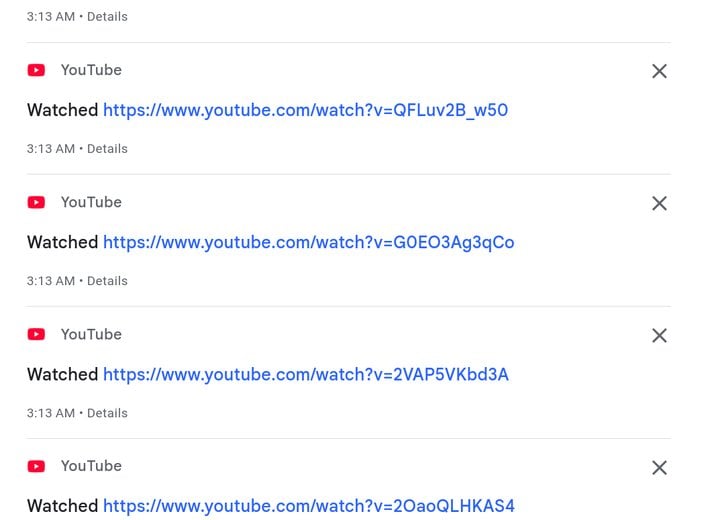
Task: Show Details for the 2VAP5VKbd3A entry
Action: point(107,413)
